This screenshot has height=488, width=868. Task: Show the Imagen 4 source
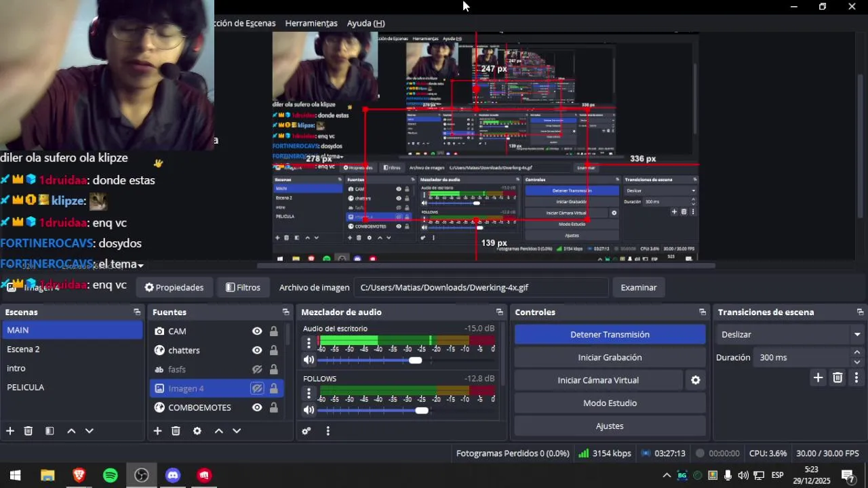coord(257,388)
